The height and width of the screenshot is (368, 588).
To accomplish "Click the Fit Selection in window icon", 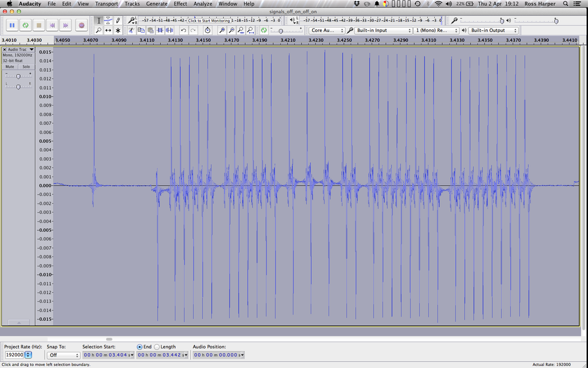I will (x=241, y=30).
